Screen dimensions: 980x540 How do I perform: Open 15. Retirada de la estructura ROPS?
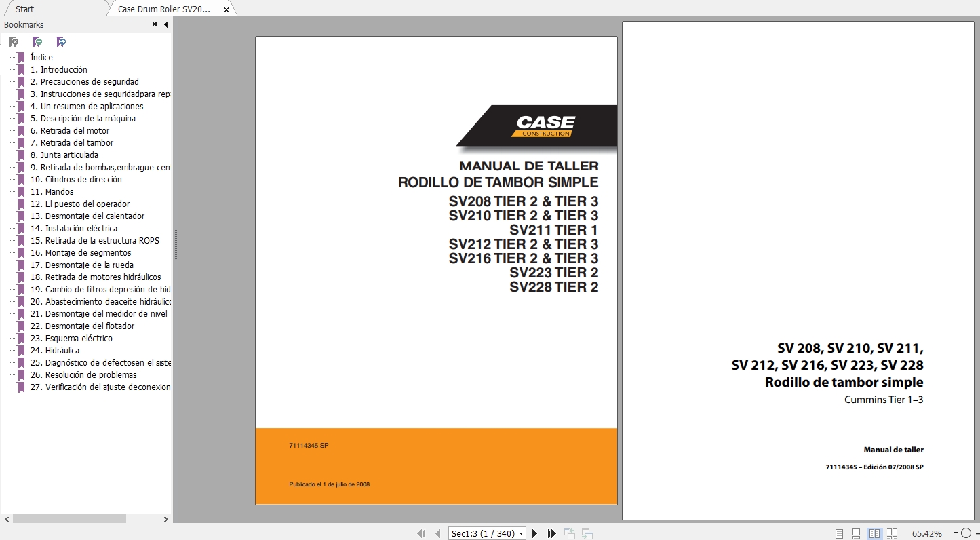pos(95,241)
